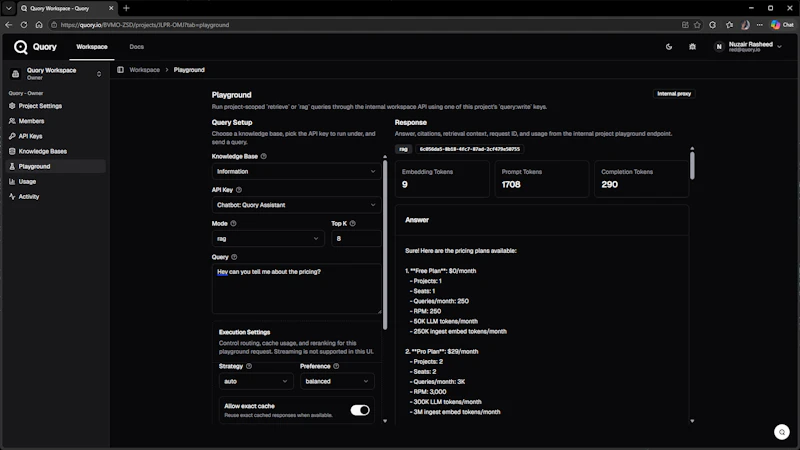This screenshot has height=450, width=800.
Task: Click Workspace breadcrumb link
Action: (x=144, y=70)
